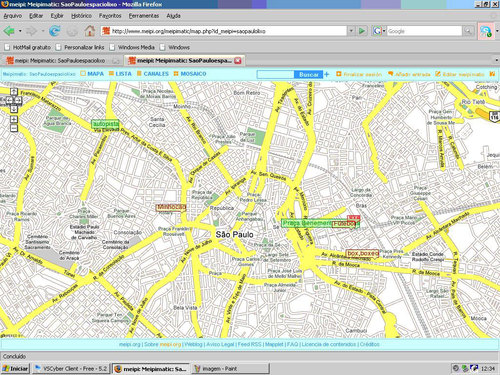Click the blue plus icon beside Buscar
The height and width of the screenshot is (375, 500).
coord(327,74)
